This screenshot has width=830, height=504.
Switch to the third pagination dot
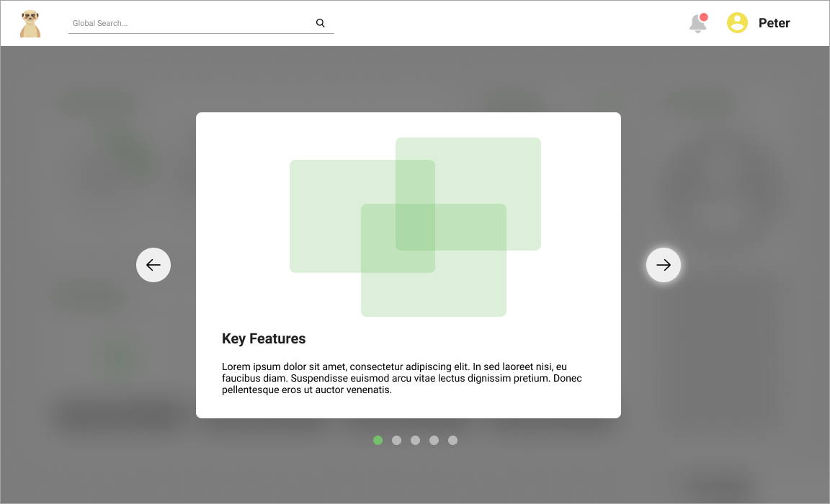[415, 441]
